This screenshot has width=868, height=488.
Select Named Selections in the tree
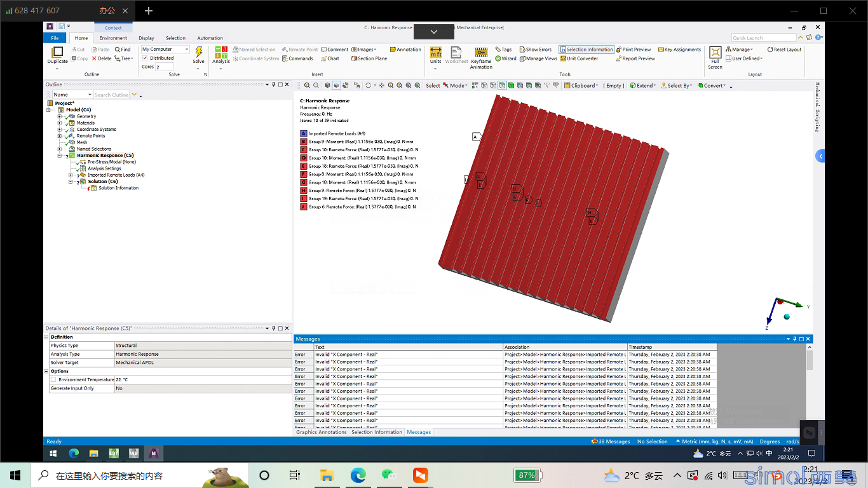pos(93,149)
